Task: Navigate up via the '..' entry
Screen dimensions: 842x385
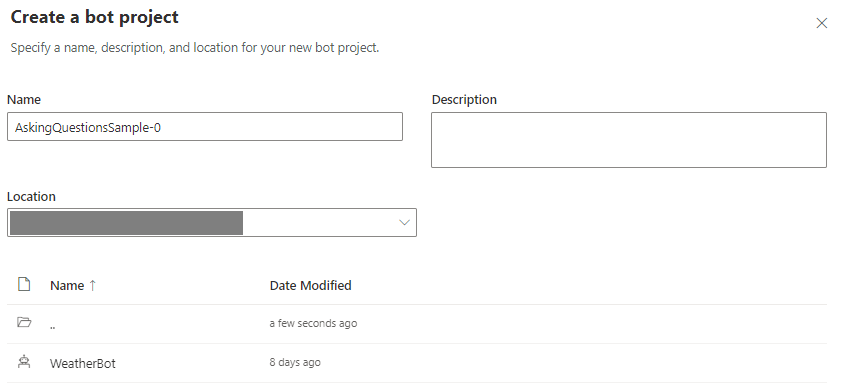Action: tap(53, 325)
